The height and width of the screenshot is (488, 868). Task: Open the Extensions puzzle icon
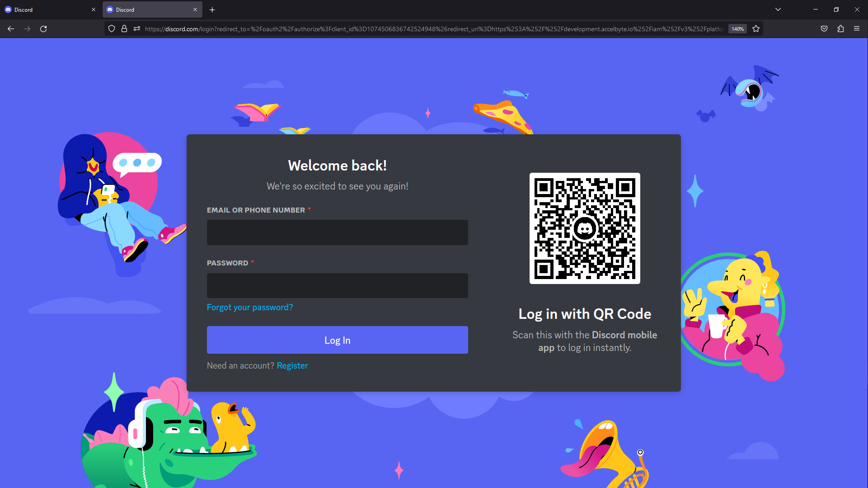point(840,29)
